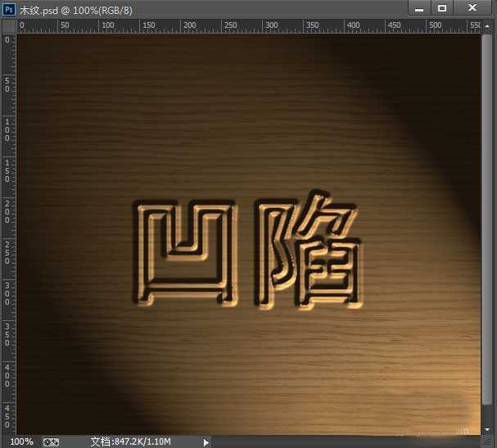This screenshot has width=497, height=448.
Task: Click the dark top-right corner of canvas
Action: pos(467,49)
